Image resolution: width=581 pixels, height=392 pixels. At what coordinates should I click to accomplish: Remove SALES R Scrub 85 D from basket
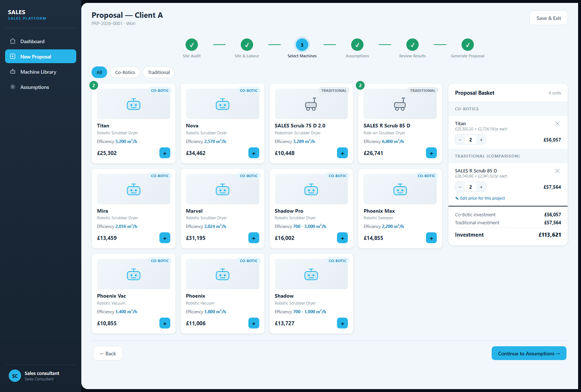557,171
